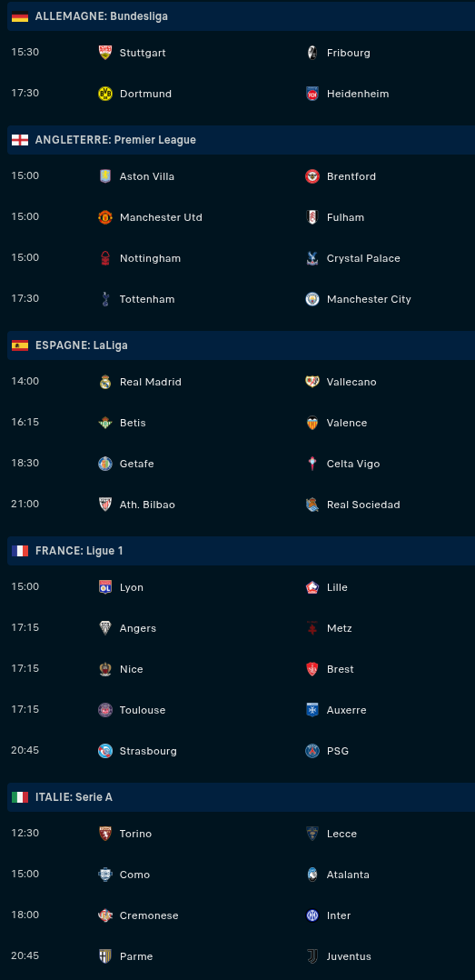The image size is (475, 980).
Task: Click the Italian flag icon
Action: pyautogui.click(x=20, y=797)
